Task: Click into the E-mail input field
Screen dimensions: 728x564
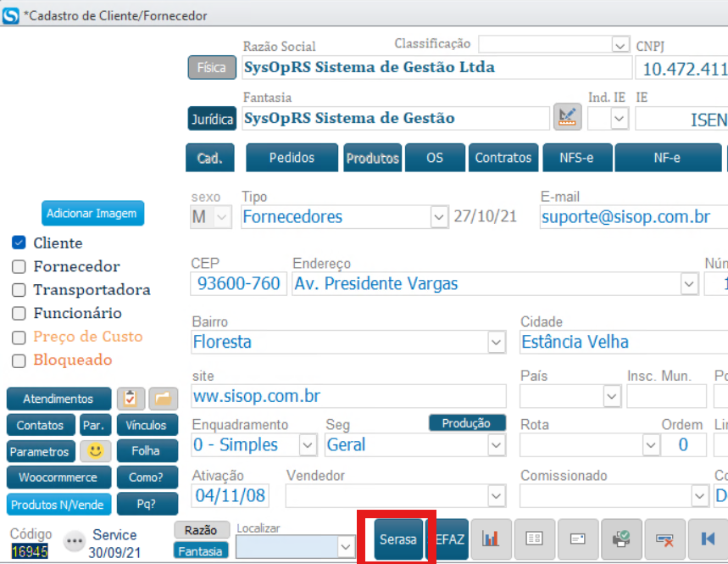Action: 631,217
